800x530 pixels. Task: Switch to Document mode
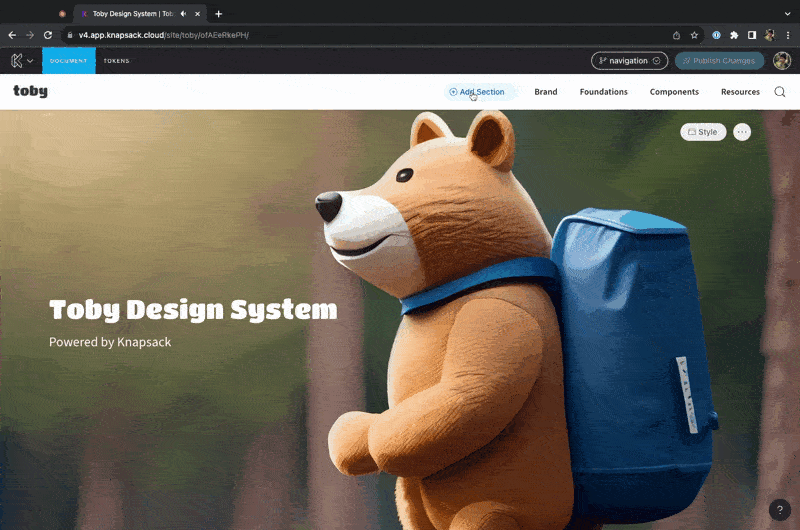(x=69, y=61)
